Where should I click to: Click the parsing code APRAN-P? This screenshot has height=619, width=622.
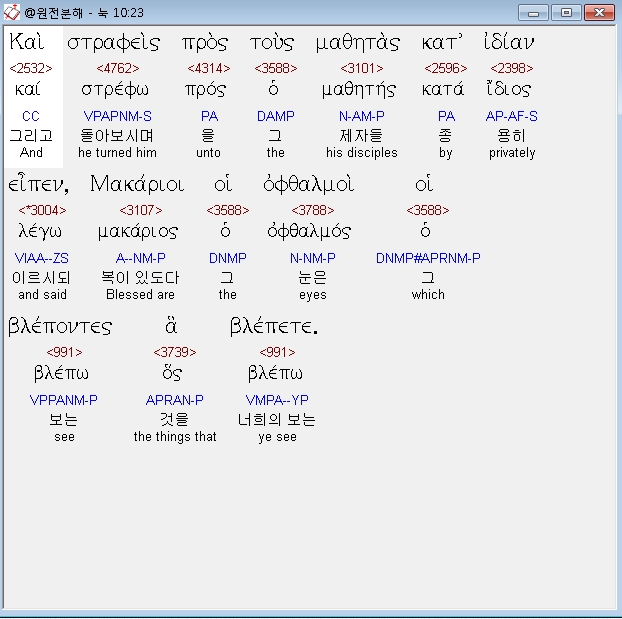(175, 400)
